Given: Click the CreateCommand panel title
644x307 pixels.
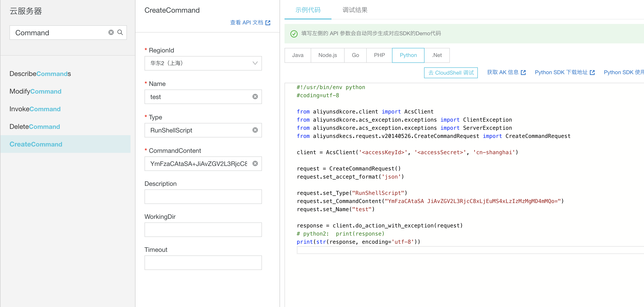Looking at the screenshot, I should tap(172, 10).
